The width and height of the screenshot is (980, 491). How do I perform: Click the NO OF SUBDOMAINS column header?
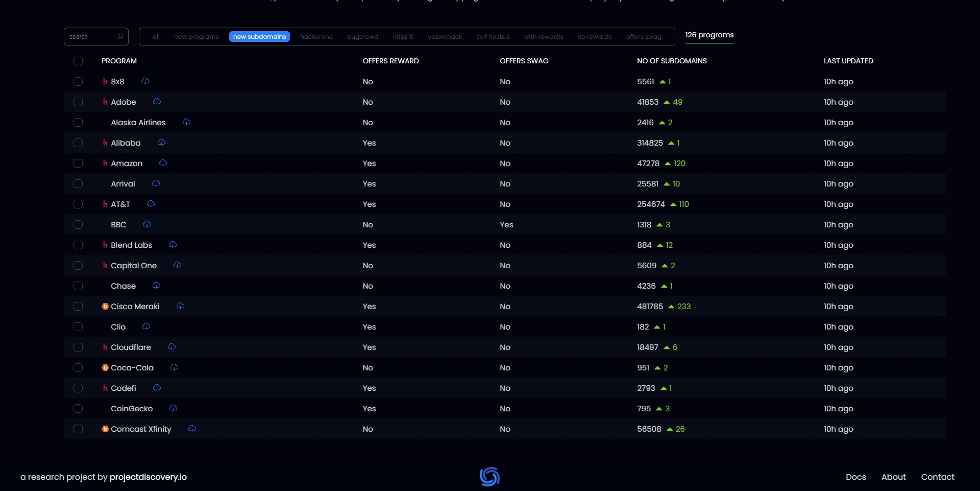(672, 61)
